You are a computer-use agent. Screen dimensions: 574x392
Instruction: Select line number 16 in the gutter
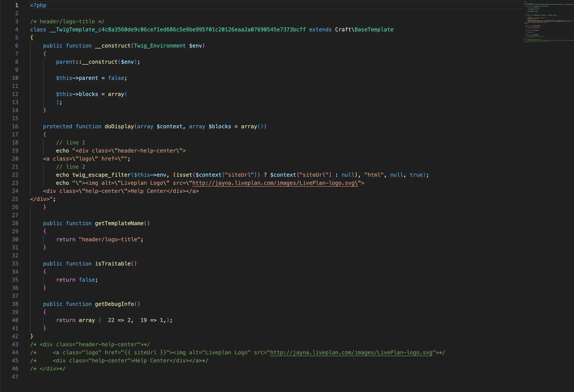click(15, 126)
